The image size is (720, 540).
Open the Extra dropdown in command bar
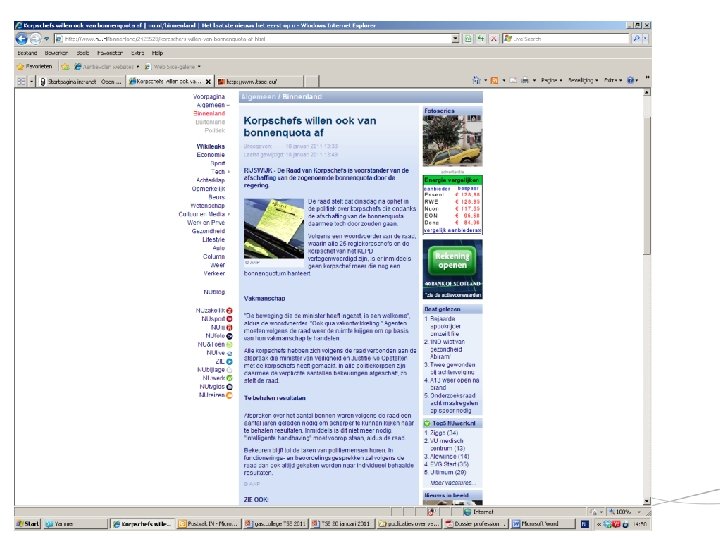[x=613, y=80]
